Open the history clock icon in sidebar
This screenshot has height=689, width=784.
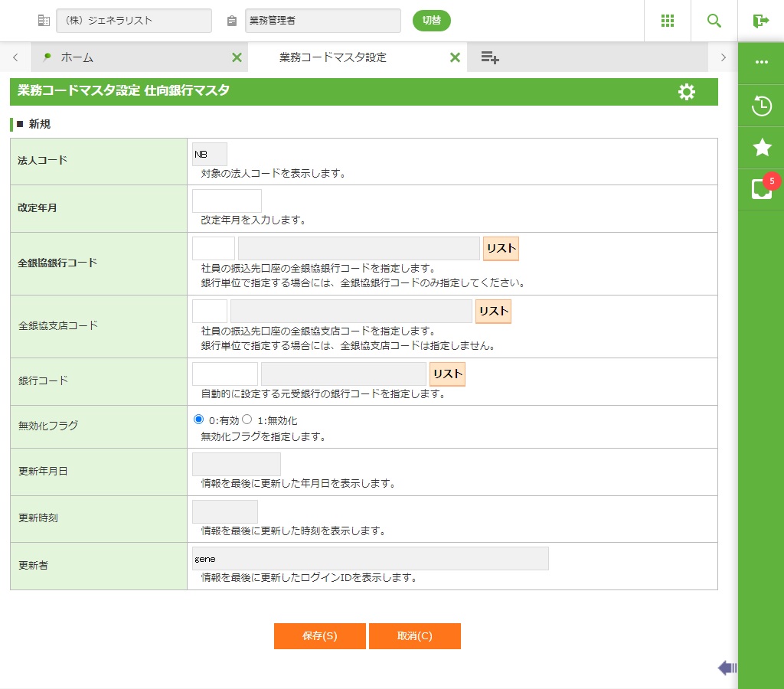[761, 106]
